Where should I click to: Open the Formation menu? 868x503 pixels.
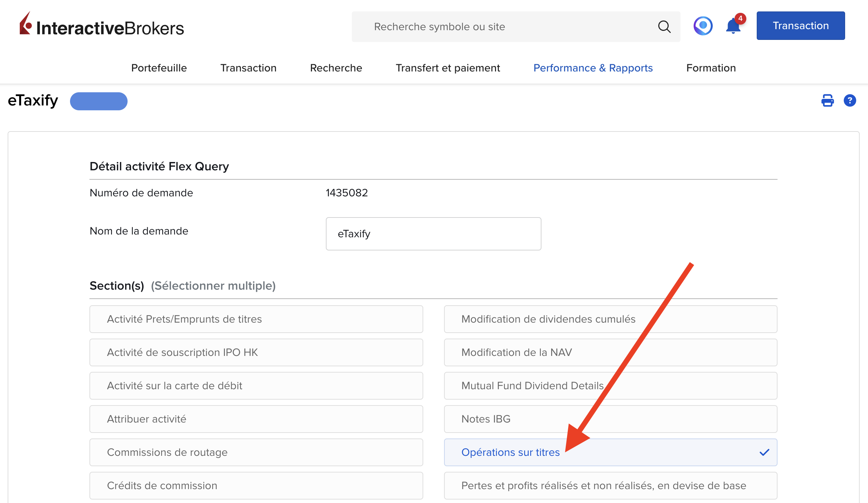coord(711,68)
